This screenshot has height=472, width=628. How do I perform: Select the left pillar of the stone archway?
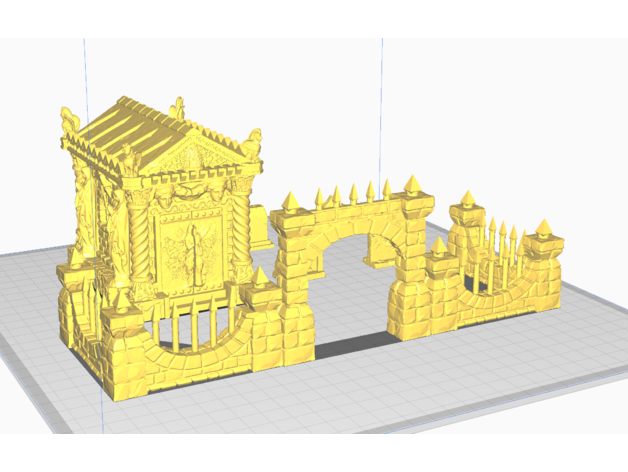coord(294,290)
